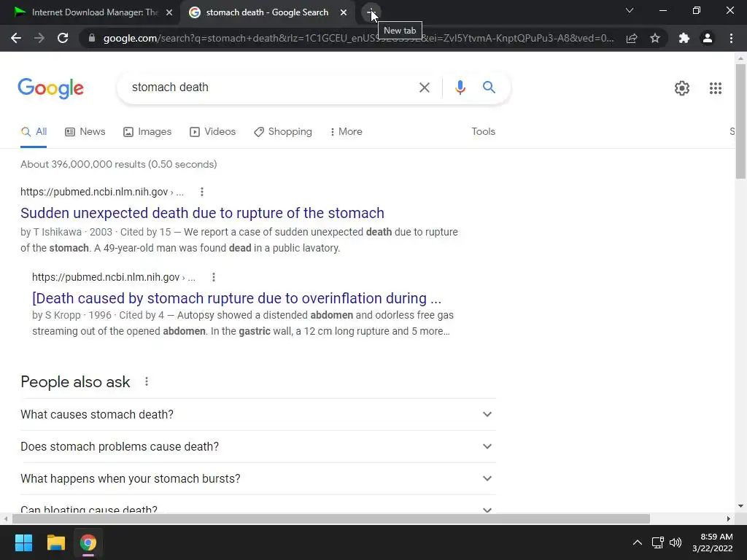Open the Chrome profile icon

tap(708, 38)
